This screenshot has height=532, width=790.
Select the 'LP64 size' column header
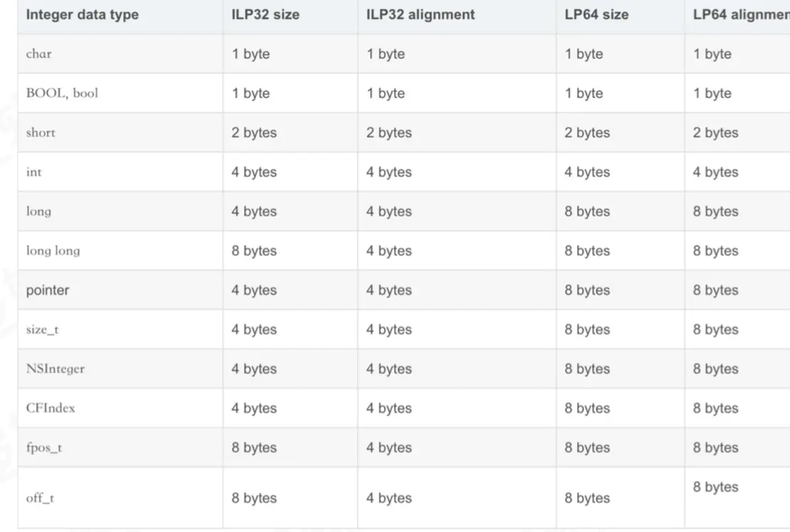tap(596, 15)
